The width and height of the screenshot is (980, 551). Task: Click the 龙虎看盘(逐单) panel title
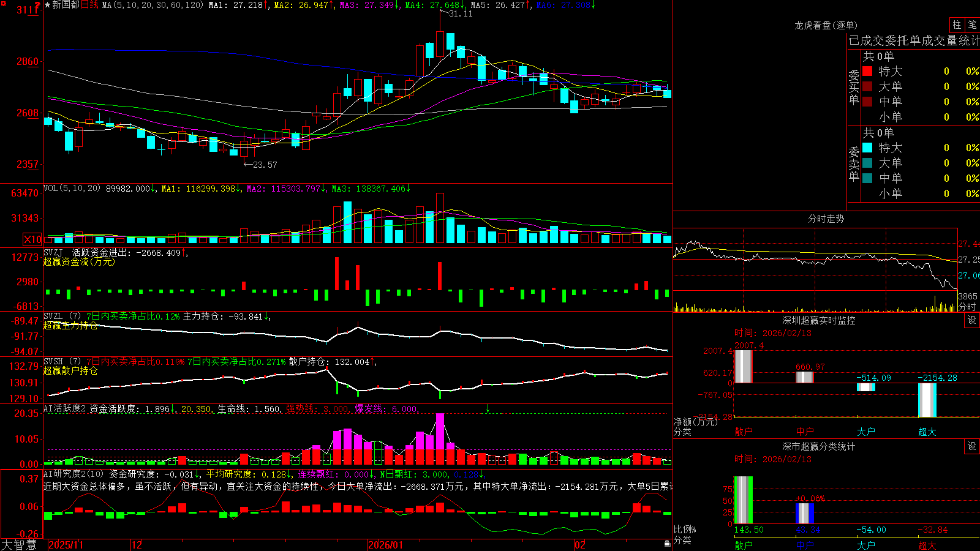(x=826, y=25)
